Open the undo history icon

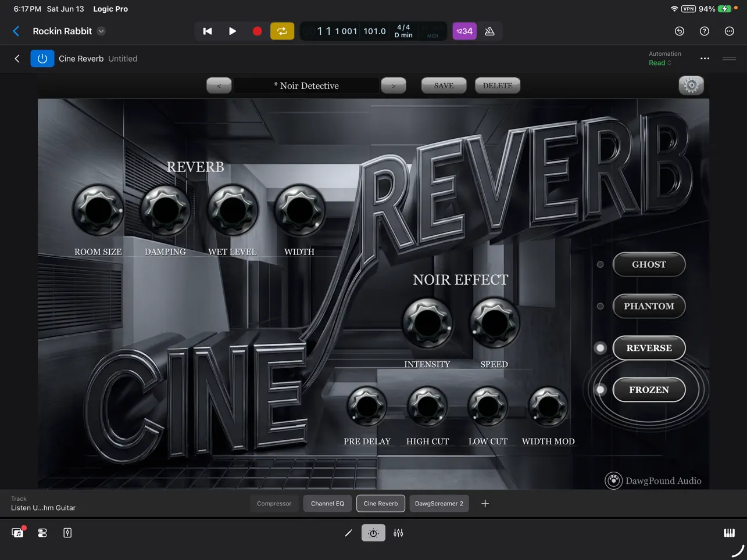pyautogui.click(x=680, y=31)
